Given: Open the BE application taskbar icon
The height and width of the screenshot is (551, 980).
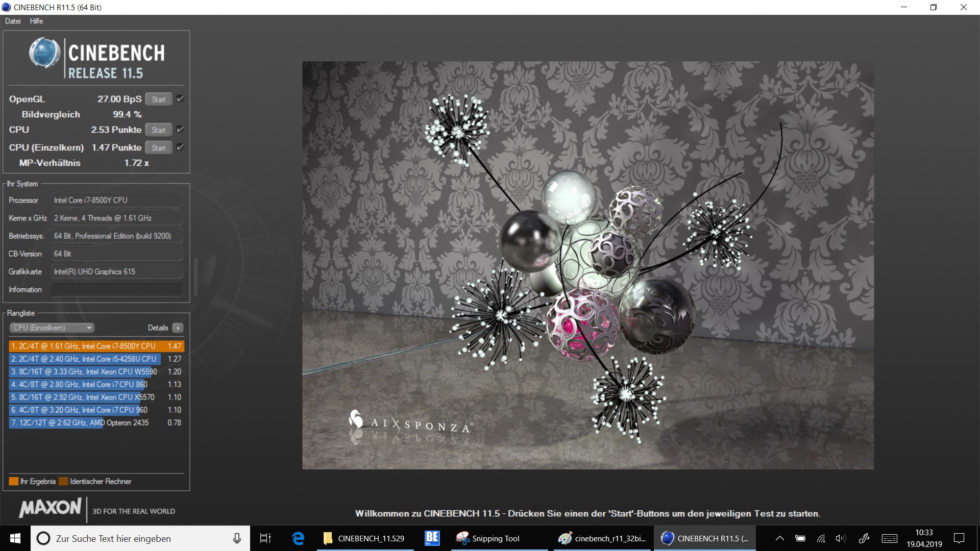Looking at the screenshot, I should [432, 538].
